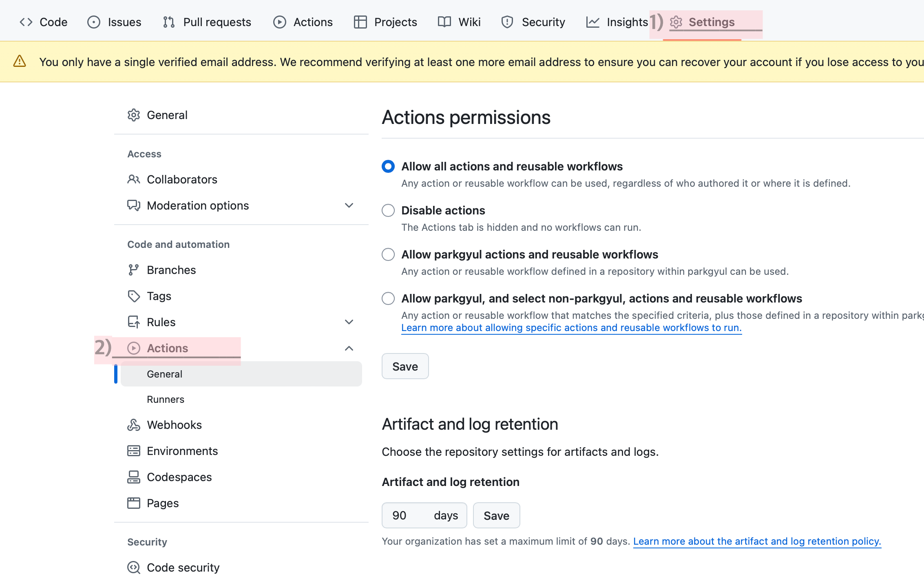Click the Webhooks icon in sidebar
Viewport: 924px width, 583px height.
pos(133,425)
